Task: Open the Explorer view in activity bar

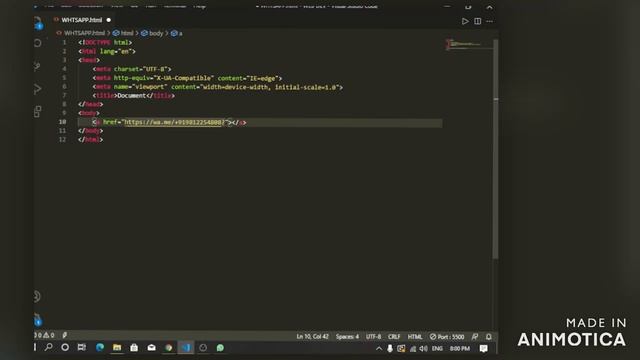Action: coord(38,23)
